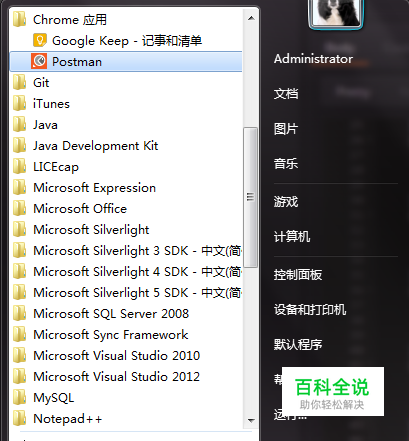
Task: Open 控制面板 (Control Panel)
Action: (x=298, y=275)
